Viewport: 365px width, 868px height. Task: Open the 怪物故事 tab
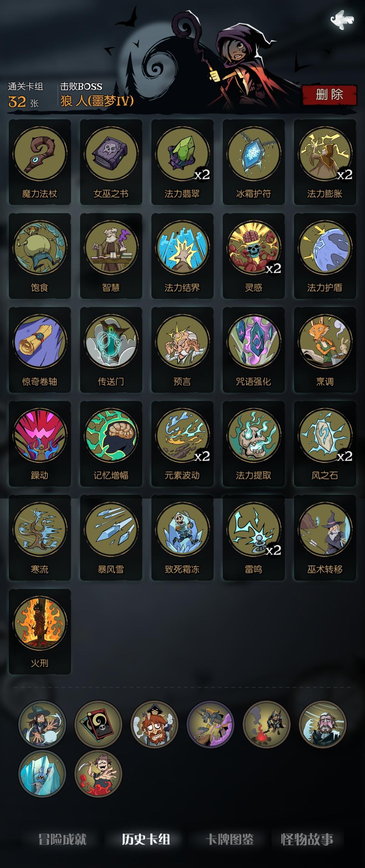click(x=307, y=839)
